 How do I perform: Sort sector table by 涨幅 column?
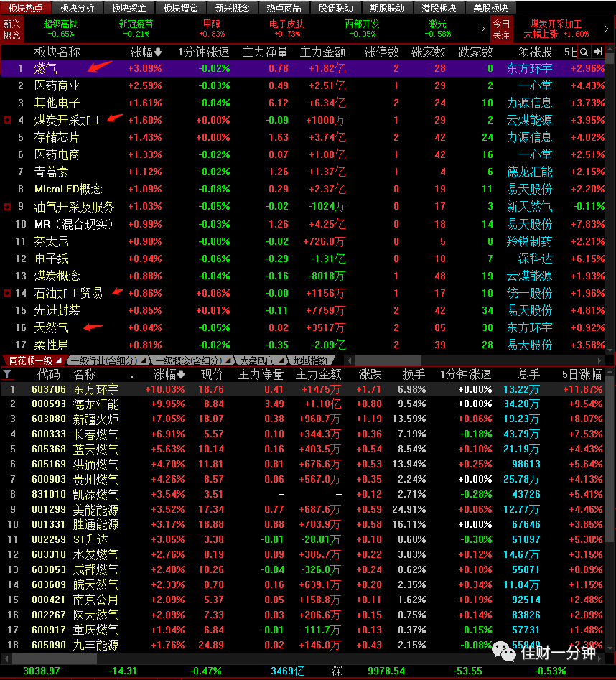[x=146, y=52]
